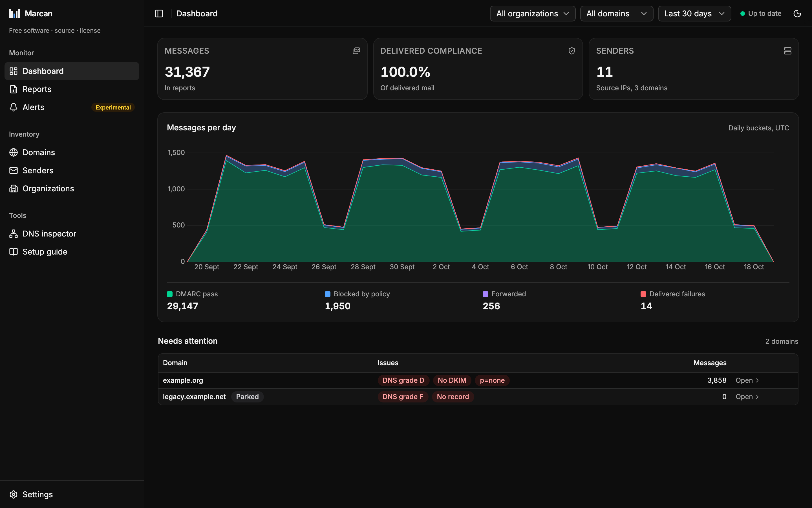Click the No DKIM issue tag

pos(452,380)
